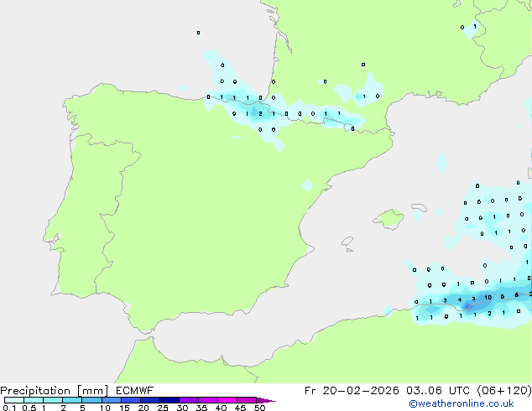Click the 30–35 mm purple legend swatch
The image size is (532, 411).
pos(189,400)
